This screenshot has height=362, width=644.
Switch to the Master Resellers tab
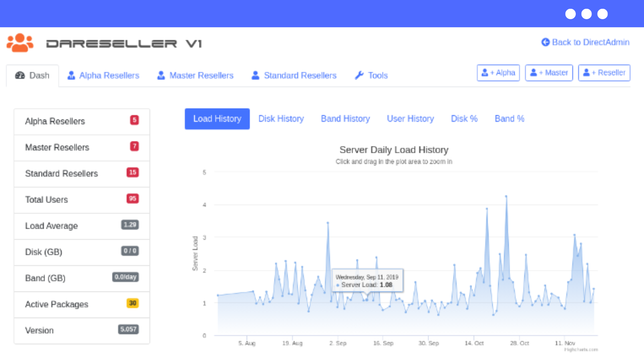195,75
